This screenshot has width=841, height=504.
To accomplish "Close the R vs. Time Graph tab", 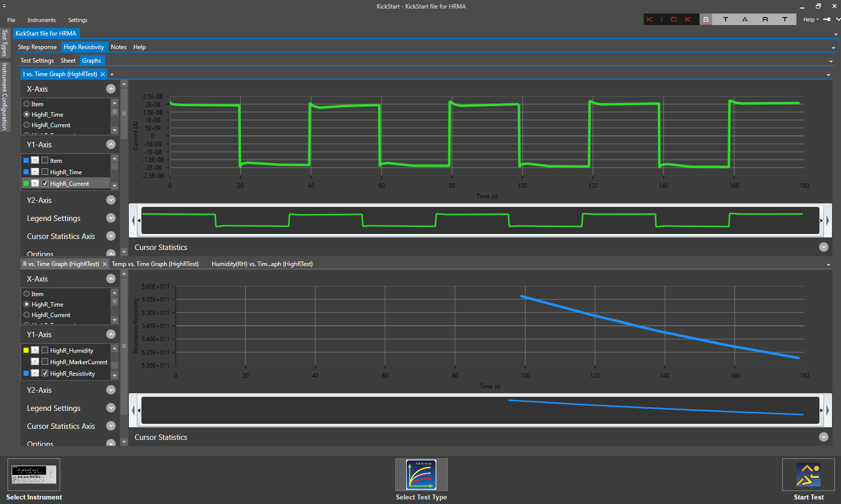I will 104,264.
